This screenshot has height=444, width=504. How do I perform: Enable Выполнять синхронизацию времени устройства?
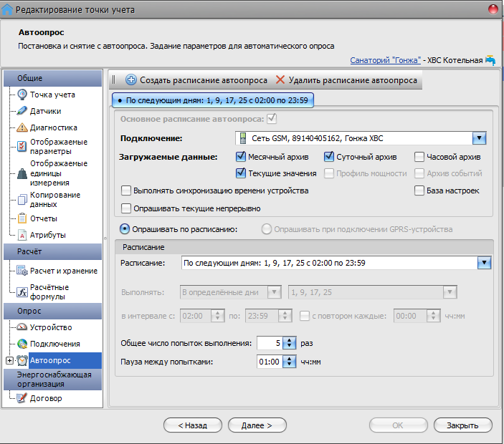(x=126, y=190)
